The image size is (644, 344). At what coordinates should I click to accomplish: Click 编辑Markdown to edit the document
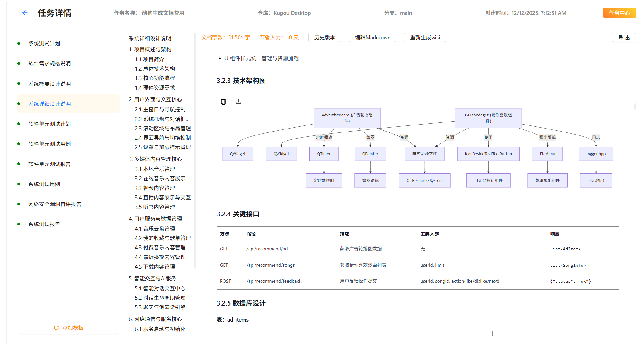[x=372, y=37]
